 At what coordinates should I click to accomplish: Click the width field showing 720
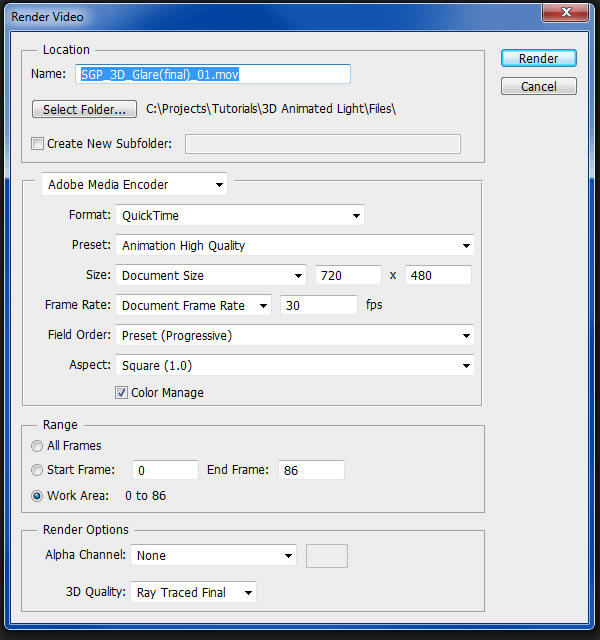click(349, 276)
